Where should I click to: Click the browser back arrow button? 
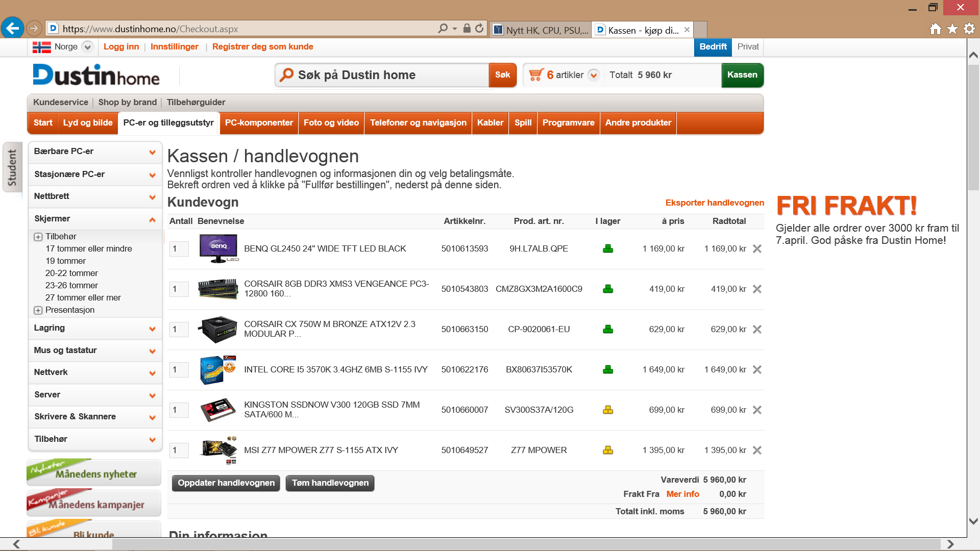tap(12, 28)
